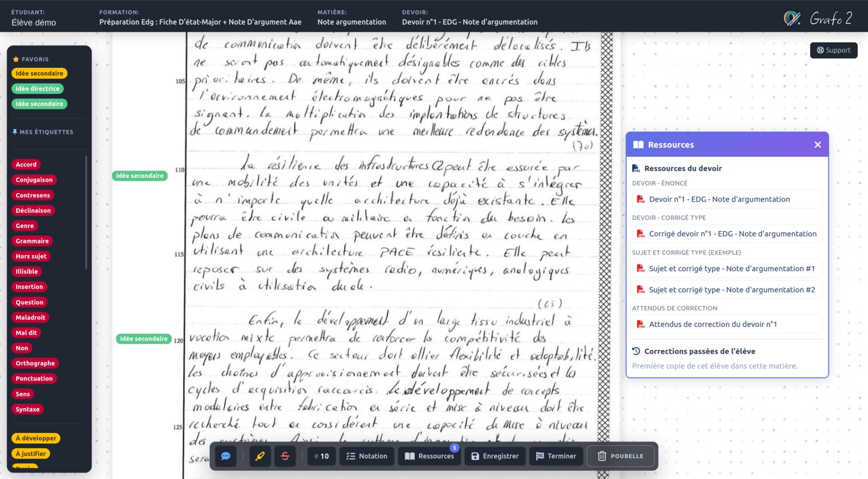This screenshot has width=868, height=479.
Task: Open the Notation panel
Action: click(x=367, y=456)
